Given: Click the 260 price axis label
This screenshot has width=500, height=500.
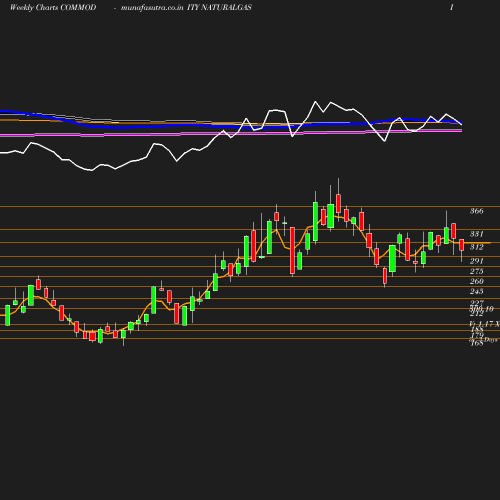Looking at the screenshot, I should pos(477,281).
